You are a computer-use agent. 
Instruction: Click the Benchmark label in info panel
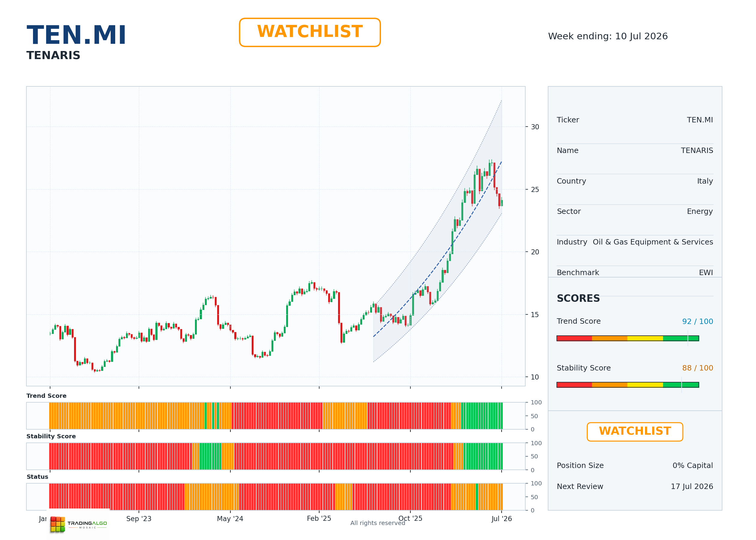tap(578, 273)
